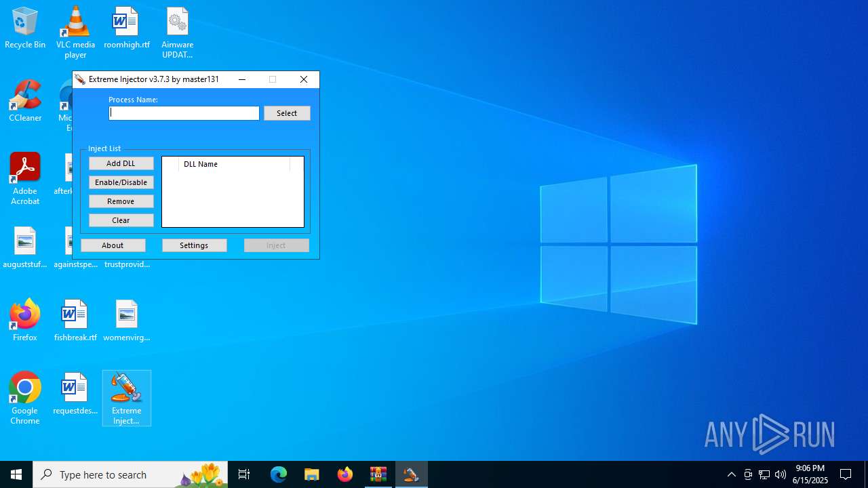Select the womenvirg... image file icon
This screenshot has height=488, width=868.
(x=127, y=321)
